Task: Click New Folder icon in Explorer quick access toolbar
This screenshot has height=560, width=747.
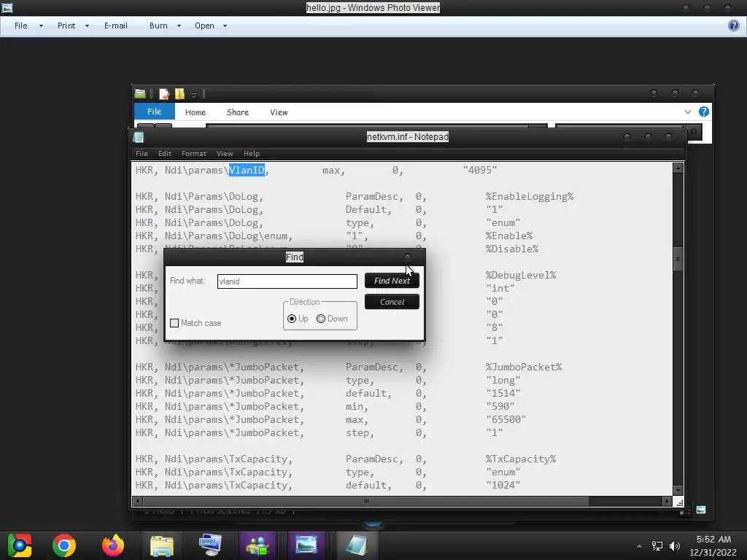Action: [x=180, y=94]
